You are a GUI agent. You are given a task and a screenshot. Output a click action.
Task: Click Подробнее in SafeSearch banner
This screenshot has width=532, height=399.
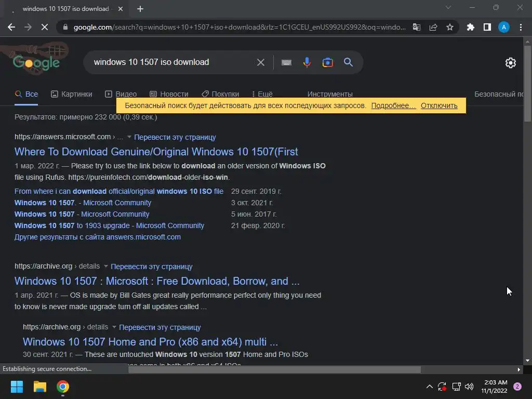pos(393,105)
